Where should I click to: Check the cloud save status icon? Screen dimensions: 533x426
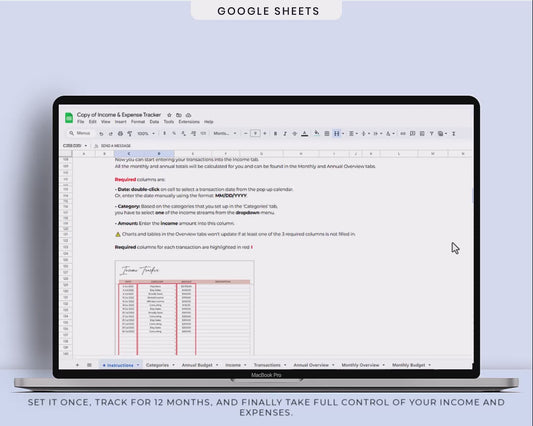pos(188,115)
